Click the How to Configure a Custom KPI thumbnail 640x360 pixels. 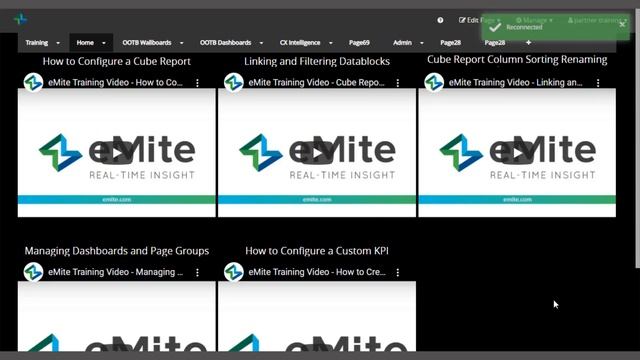(317, 316)
